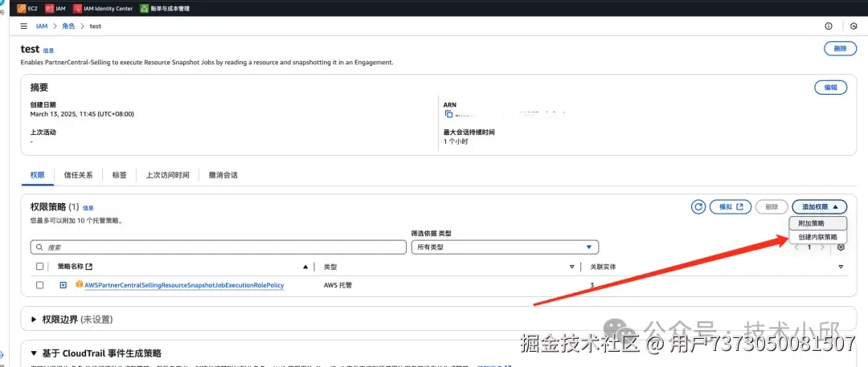Sort by 关联实体 column arrow
This screenshot has height=367, width=868.
841,267
